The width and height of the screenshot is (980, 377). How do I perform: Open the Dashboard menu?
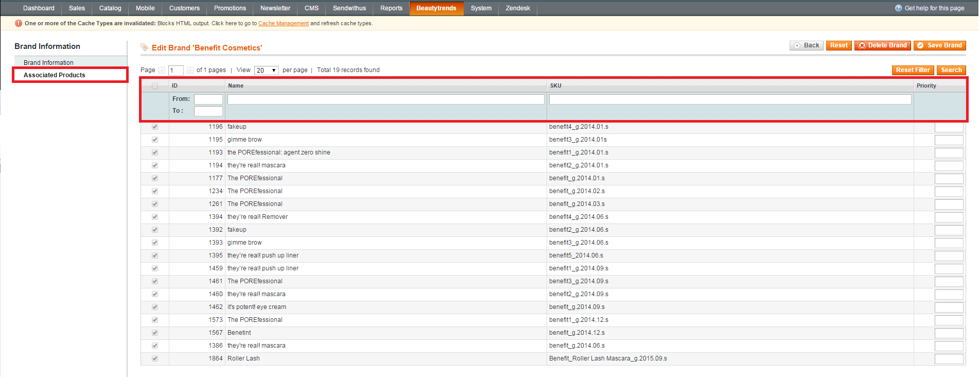click(39, 8)
